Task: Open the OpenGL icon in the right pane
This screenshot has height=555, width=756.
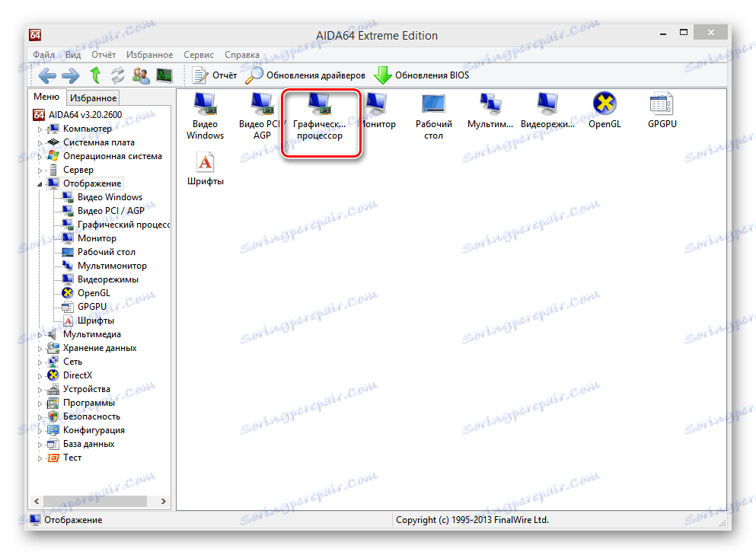Action: point(604,111)
